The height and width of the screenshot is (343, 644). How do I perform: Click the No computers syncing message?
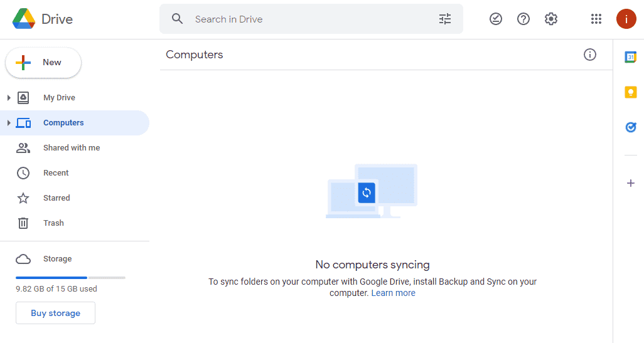click(x=372, y=265)
